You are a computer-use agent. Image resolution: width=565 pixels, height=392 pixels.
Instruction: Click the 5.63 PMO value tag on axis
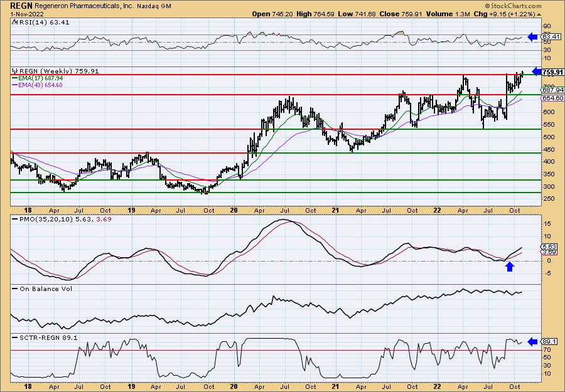point(549,247)
